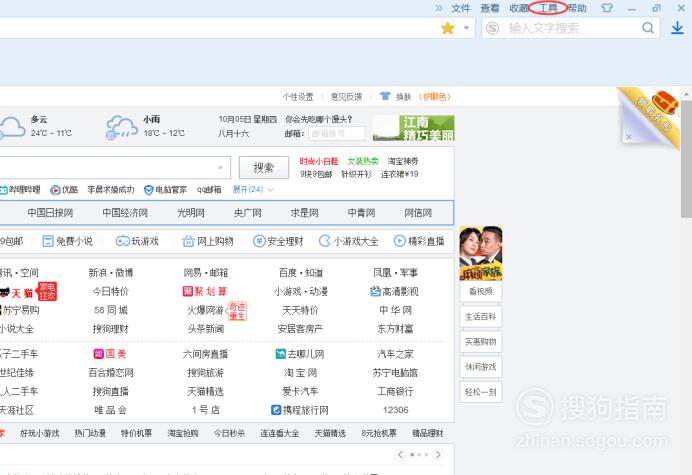Focus the 输入文字搜索 search box
The height and width of the screenshot is (475, 692).
[570, 28]
